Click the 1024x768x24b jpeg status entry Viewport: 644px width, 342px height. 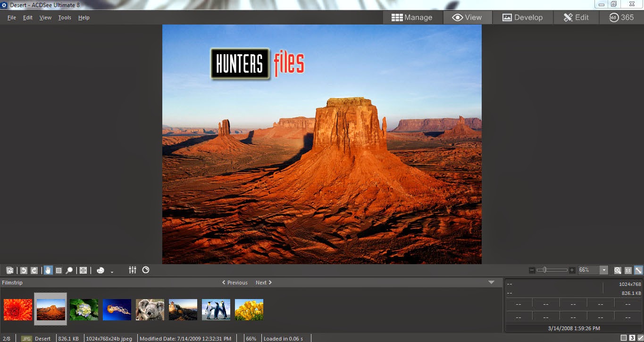[x=110, y=339]
